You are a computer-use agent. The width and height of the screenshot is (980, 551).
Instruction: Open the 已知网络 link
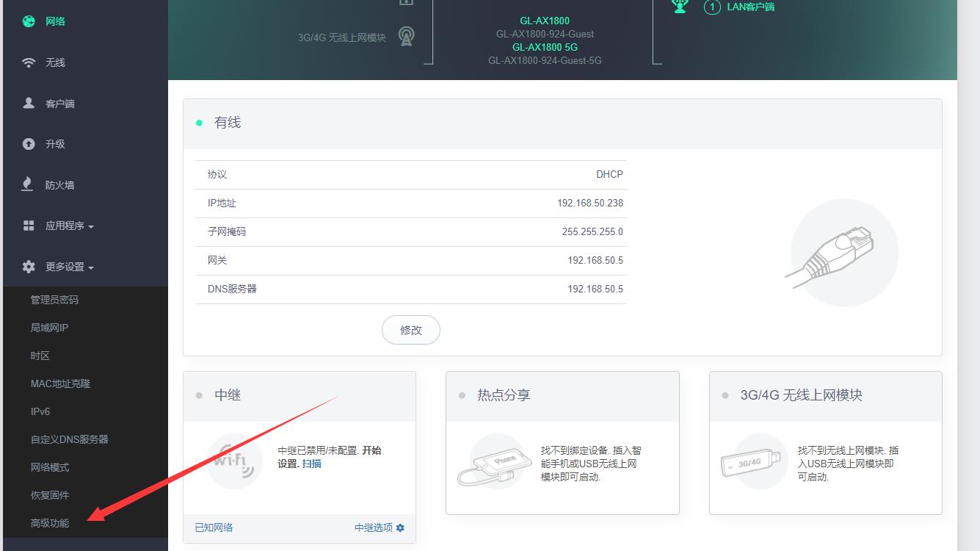pos(213,527)
